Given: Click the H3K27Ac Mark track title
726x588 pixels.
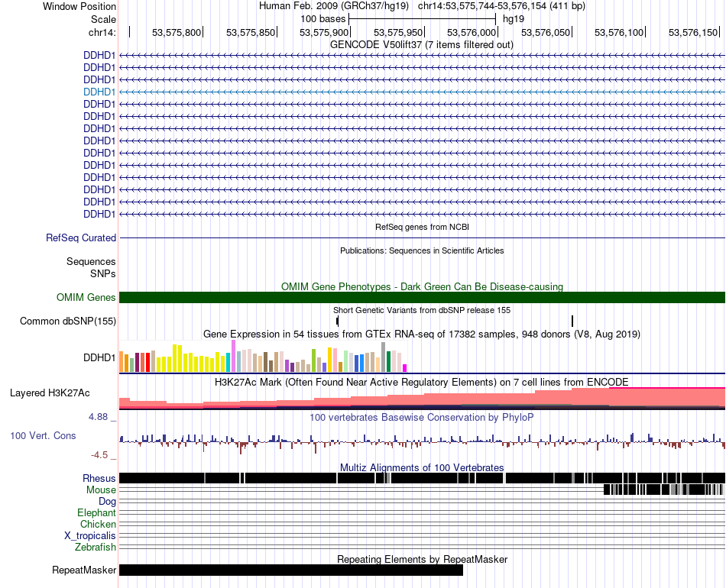Looking at the screenshot, I should [422, 382].
